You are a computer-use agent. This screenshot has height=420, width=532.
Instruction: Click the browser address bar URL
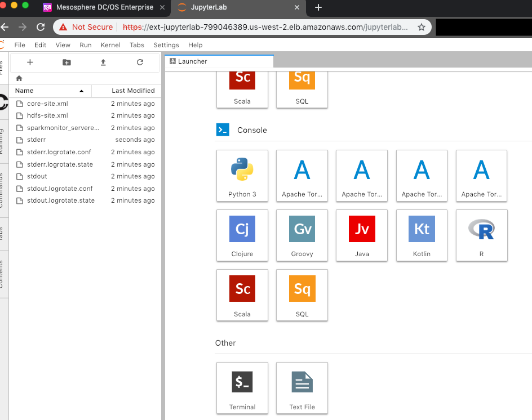click(265, 27)
